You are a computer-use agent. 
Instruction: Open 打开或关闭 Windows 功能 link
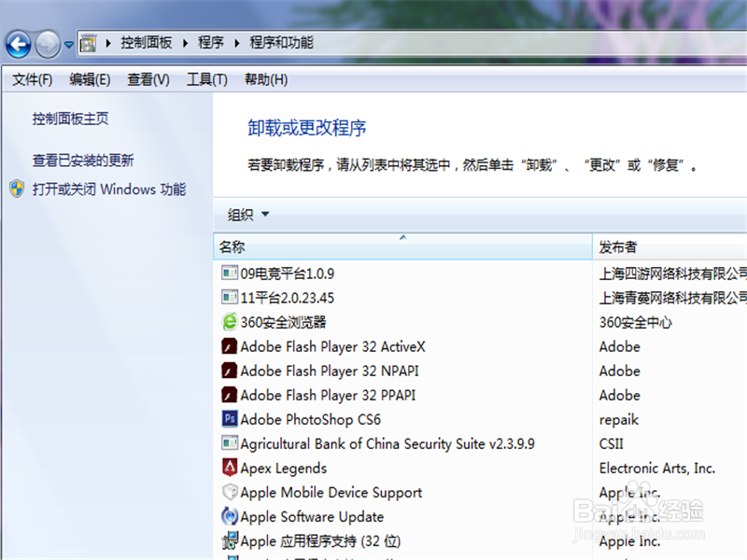tap(109, 189)
